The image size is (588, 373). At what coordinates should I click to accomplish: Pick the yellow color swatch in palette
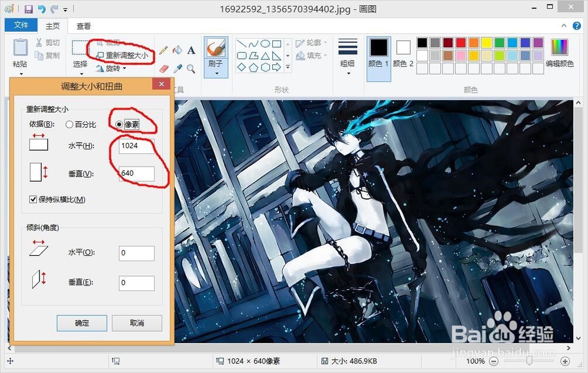point(486,43)
